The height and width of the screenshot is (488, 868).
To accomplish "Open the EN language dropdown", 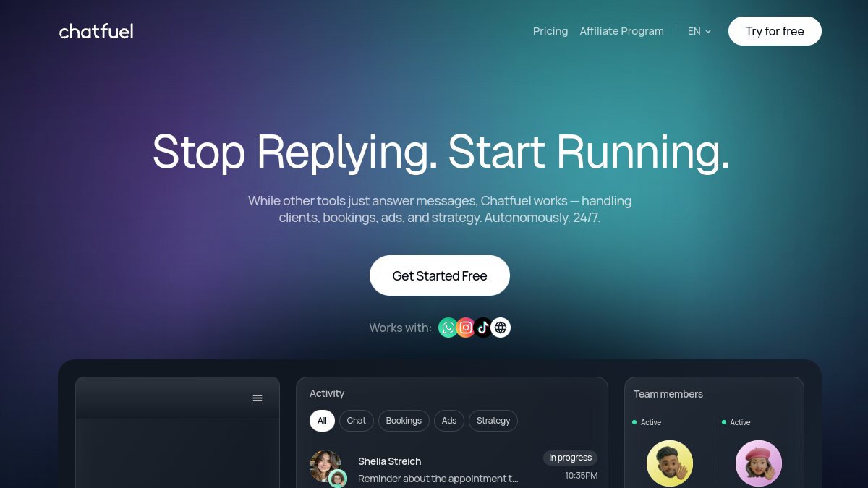I will pyautogui.click(x=699, y=31).
